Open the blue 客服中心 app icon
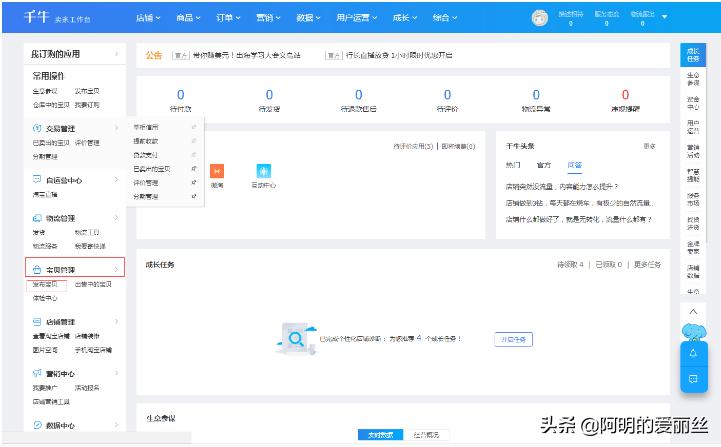This screenshot has width=721, height=447. tap(263, 171)
